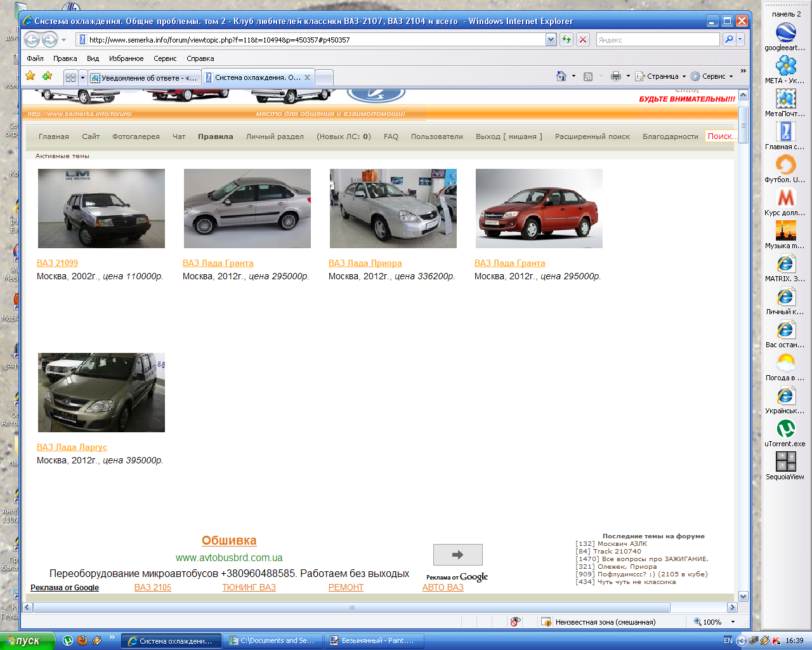
Task: Switch to the Уведомление об ответе tab
Action: coord(144,78)
